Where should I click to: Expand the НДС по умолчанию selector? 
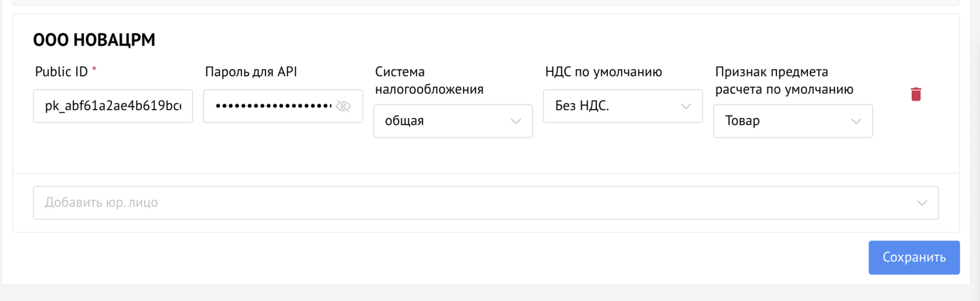(612, 106)
